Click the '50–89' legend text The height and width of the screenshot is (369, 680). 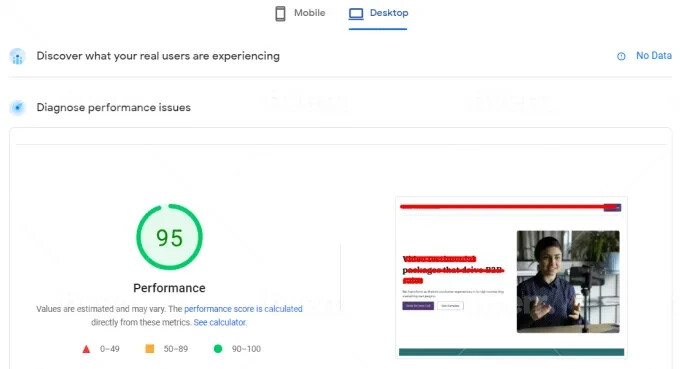(x=176, y=349)
